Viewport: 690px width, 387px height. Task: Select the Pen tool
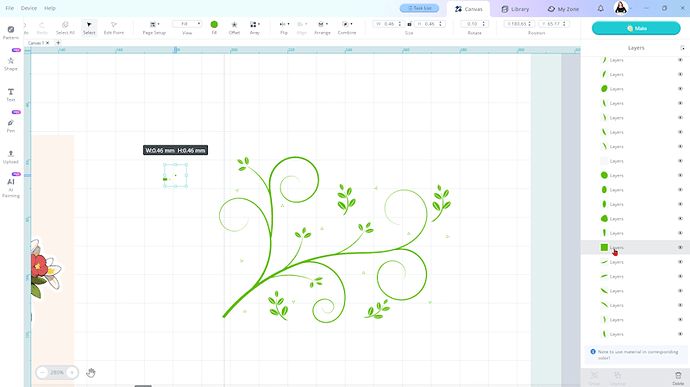(11, 126)
